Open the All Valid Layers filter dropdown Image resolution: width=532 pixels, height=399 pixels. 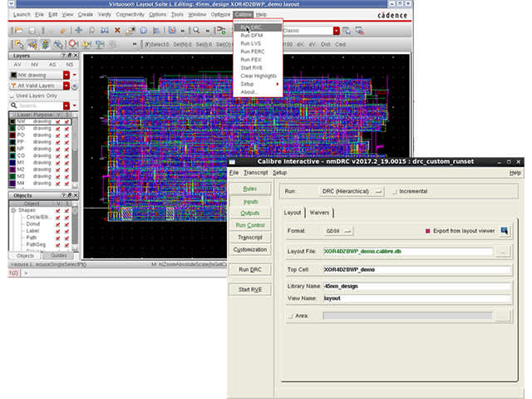point(66,86)
